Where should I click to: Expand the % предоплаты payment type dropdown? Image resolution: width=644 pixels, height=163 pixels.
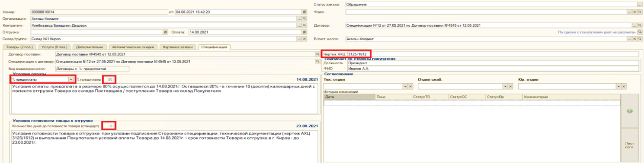pyautogui.click(x=71, y=79)
